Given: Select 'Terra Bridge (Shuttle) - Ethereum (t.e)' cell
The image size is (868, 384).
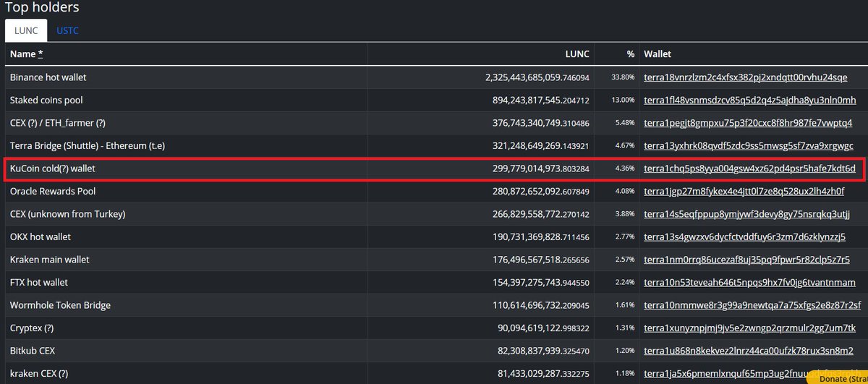Looking at the screenshot, I should pyautogui.click(x=88, y=146).
